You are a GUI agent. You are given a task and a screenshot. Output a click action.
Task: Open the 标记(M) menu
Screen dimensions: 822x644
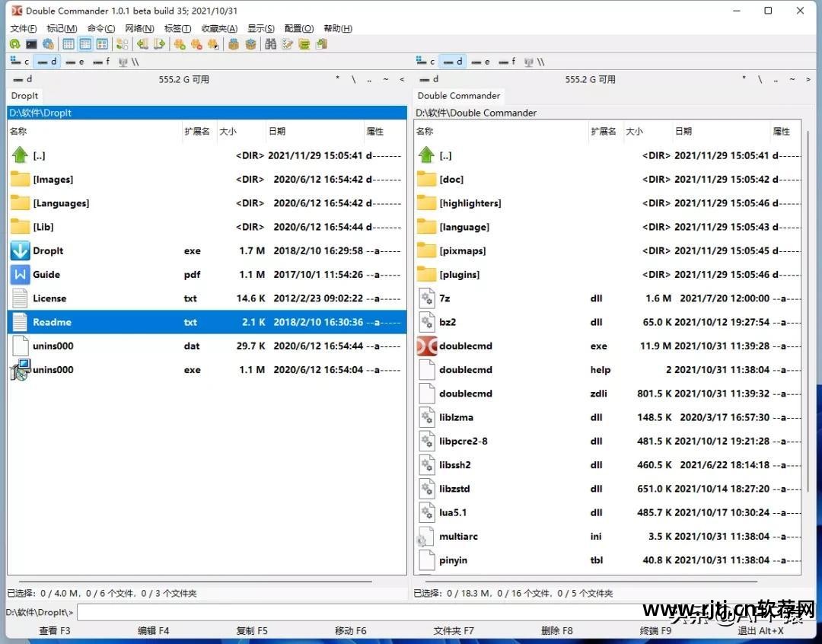pos(62,28)
